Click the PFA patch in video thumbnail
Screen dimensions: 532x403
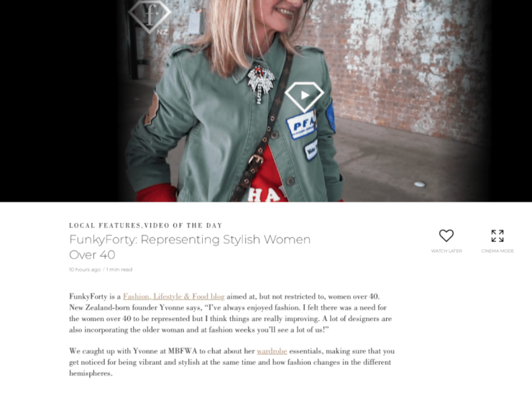tap(301, 126)
